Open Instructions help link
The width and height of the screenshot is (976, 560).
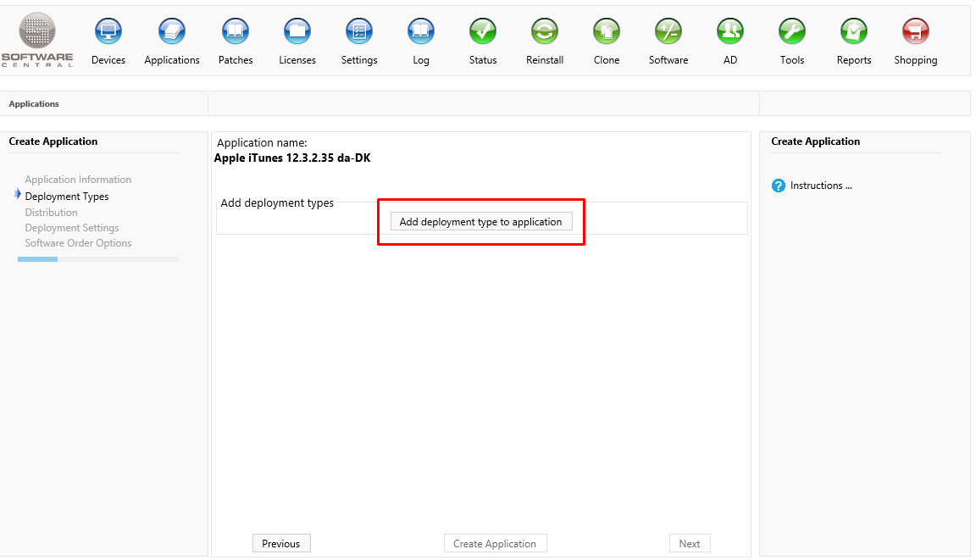[820, 186]
